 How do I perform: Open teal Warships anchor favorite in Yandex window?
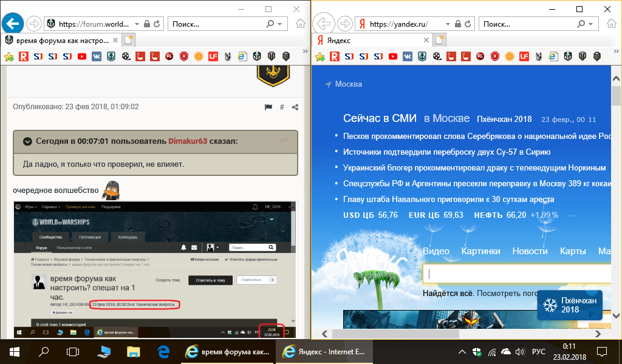coord(422,56)
